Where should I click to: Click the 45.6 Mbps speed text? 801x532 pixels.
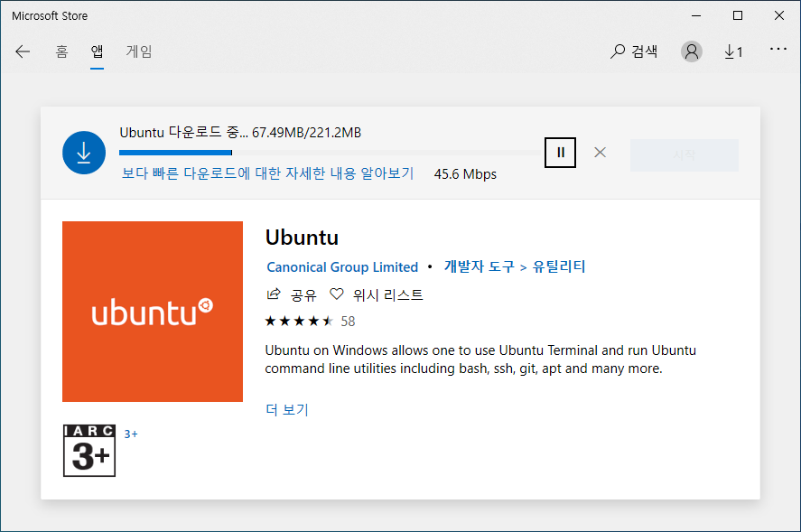[465, 173]
